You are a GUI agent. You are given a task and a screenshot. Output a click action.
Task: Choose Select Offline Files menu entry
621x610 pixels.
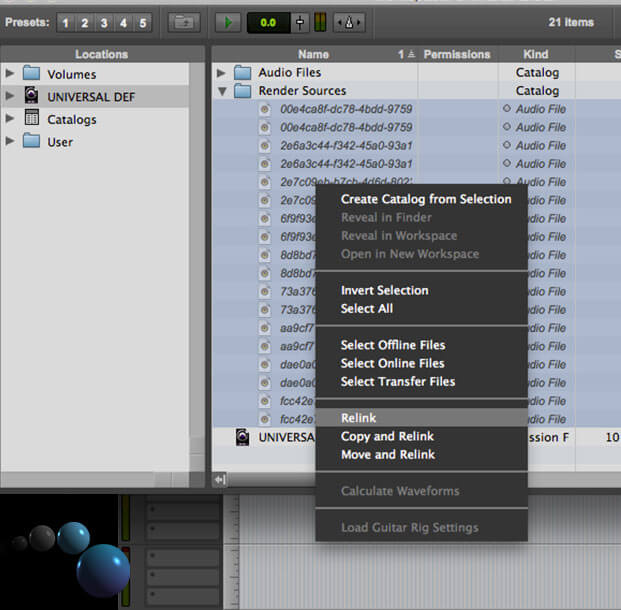tap(393, 345)
